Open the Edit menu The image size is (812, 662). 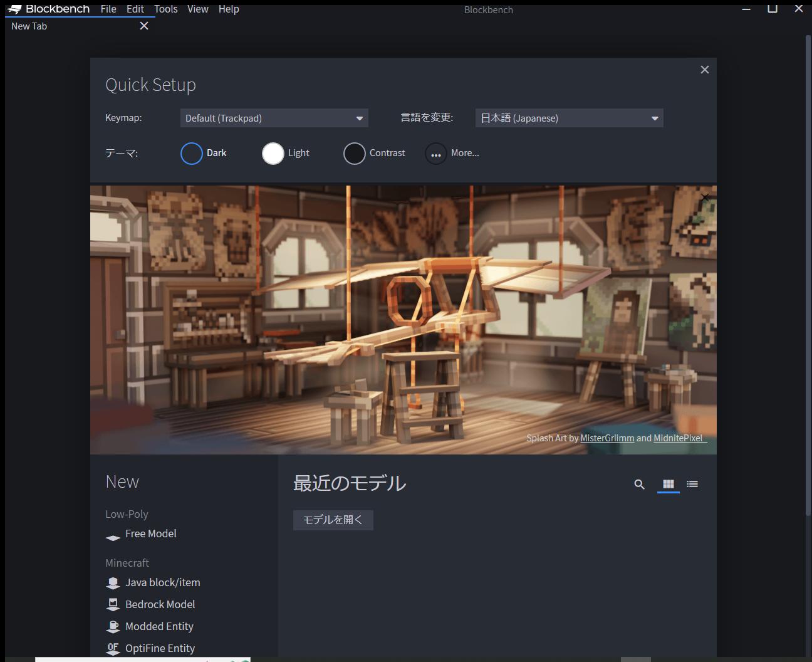coord(135,9)
